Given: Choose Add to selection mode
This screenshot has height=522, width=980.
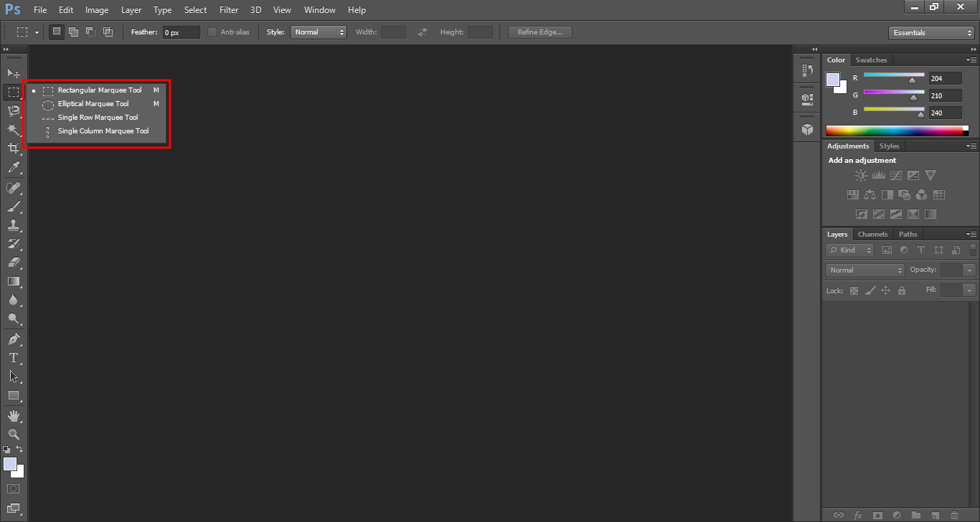Looking at the screenshot, I should click(74, 32).
